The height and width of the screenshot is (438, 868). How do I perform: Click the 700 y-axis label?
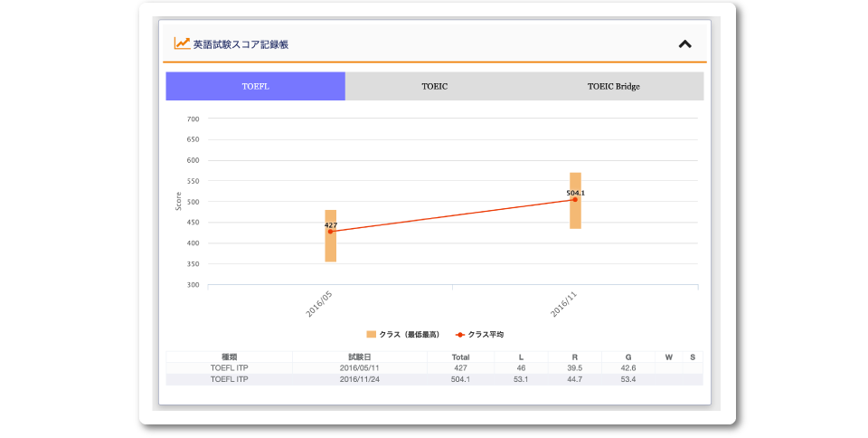193,119
